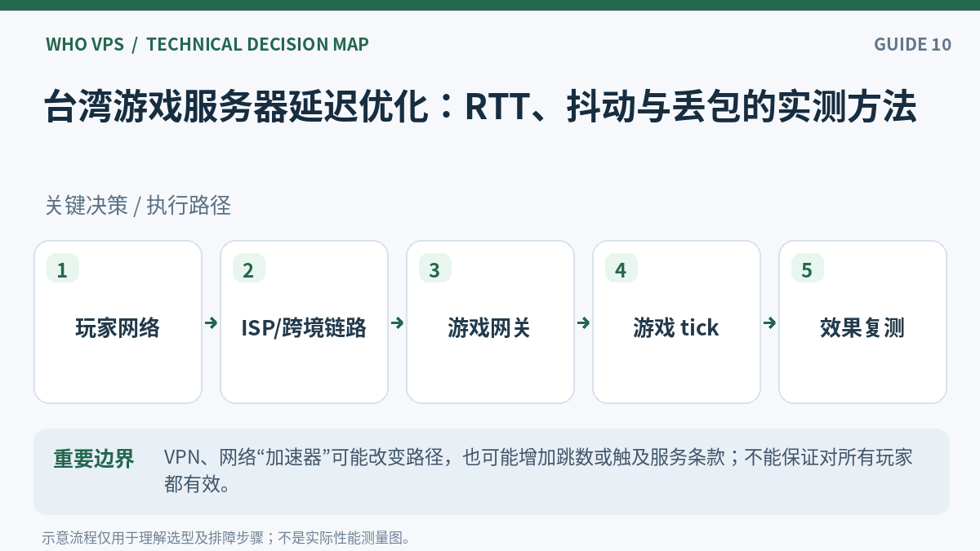Click the footnote beginning 示意流程仅用于理解
Screen dimensions: 980x551
(226, 538)
